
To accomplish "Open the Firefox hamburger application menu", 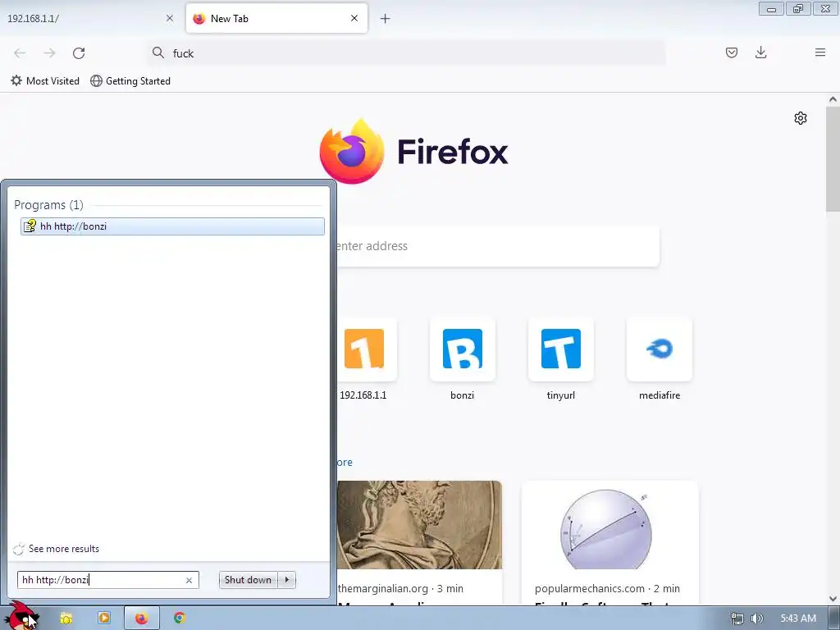I will click(x=819, y=52).
